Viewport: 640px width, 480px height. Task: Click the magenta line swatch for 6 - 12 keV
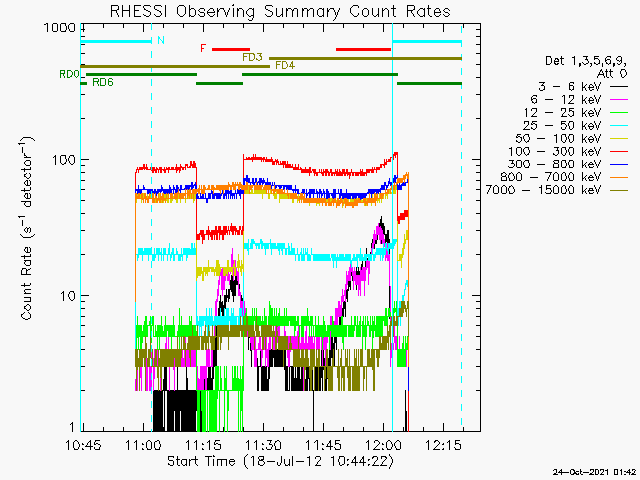click(619, 100)
